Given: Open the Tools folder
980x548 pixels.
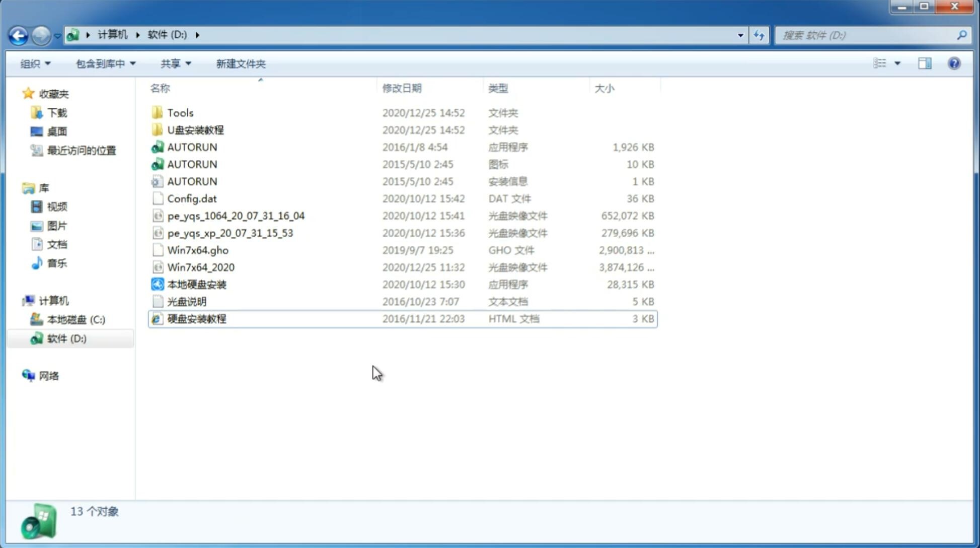Looking at the screenshot, I should (180, 112).
